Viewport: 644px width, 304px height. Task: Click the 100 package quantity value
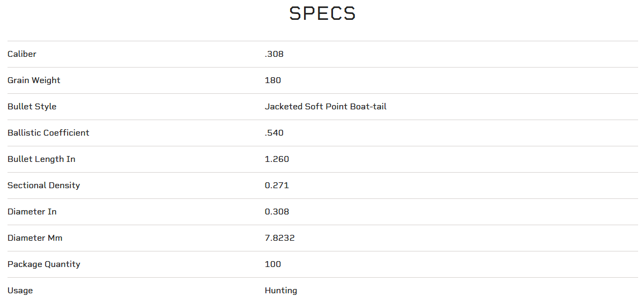click(273, 264)
